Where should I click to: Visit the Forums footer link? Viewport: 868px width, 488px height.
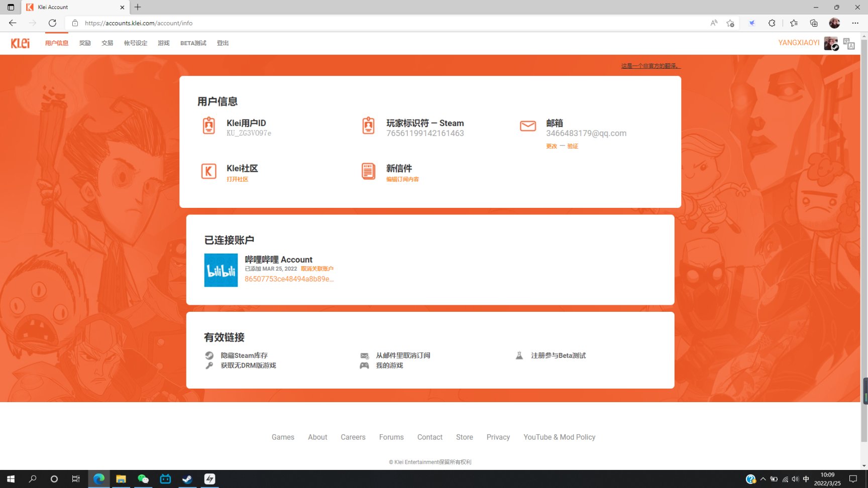click(x=391, y=437)
